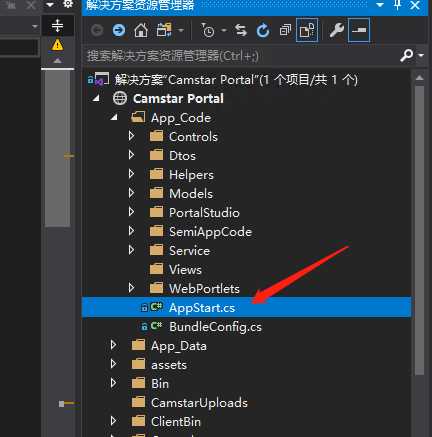This screenshot has width=432, height=437.
Task: Select the PortalStudio folder
Action: 204,213
